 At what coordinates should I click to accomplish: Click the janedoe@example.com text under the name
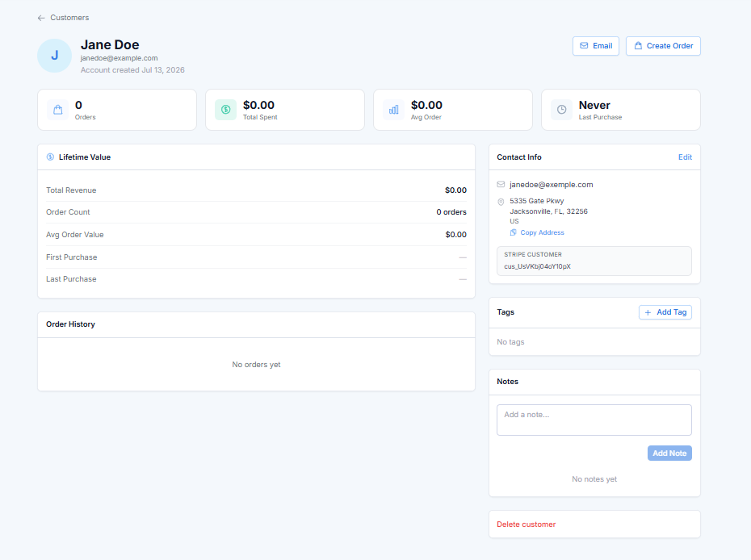coord(119,58)
